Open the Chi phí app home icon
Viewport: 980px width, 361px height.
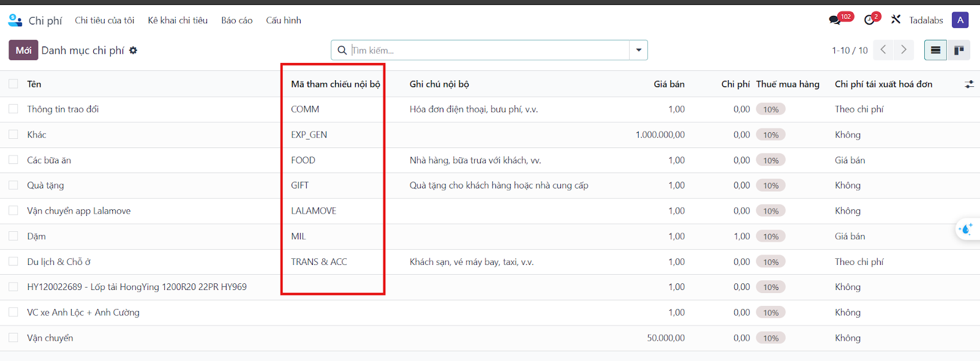(x=15, y=20)
